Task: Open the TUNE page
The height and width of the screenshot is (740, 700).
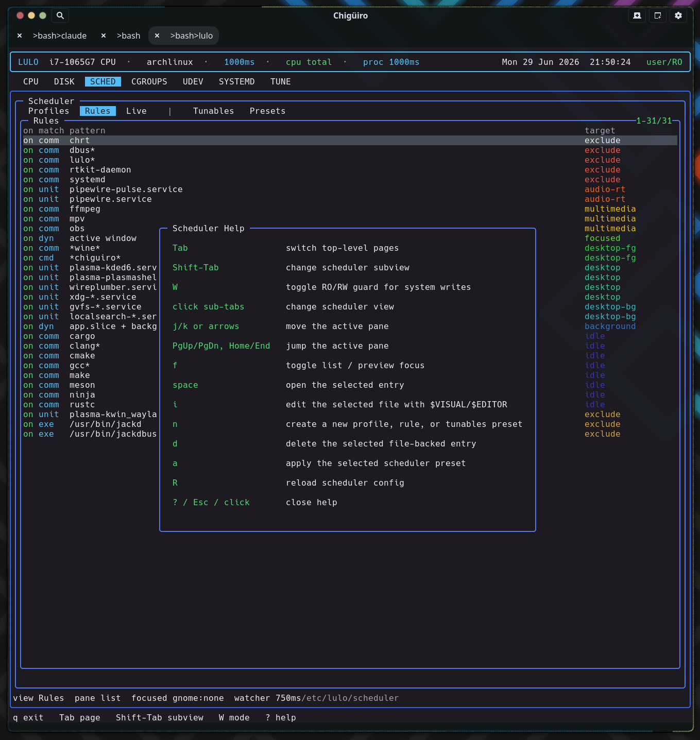Action: pos(281,81)
